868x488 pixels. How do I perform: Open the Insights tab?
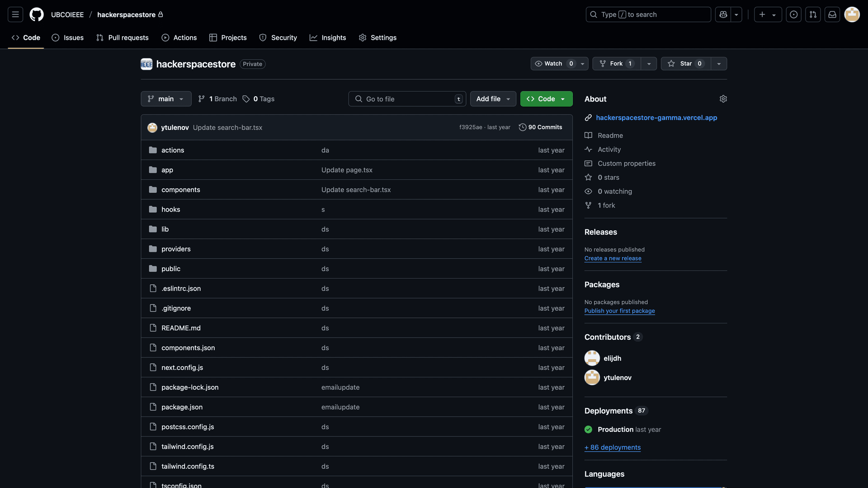coord(328,38)
